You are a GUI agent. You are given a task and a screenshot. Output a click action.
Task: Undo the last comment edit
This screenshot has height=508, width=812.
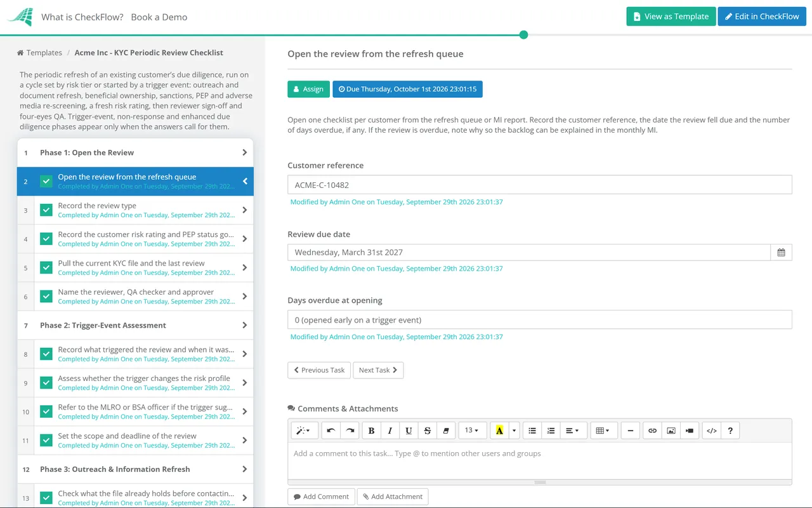pos(331,431)
